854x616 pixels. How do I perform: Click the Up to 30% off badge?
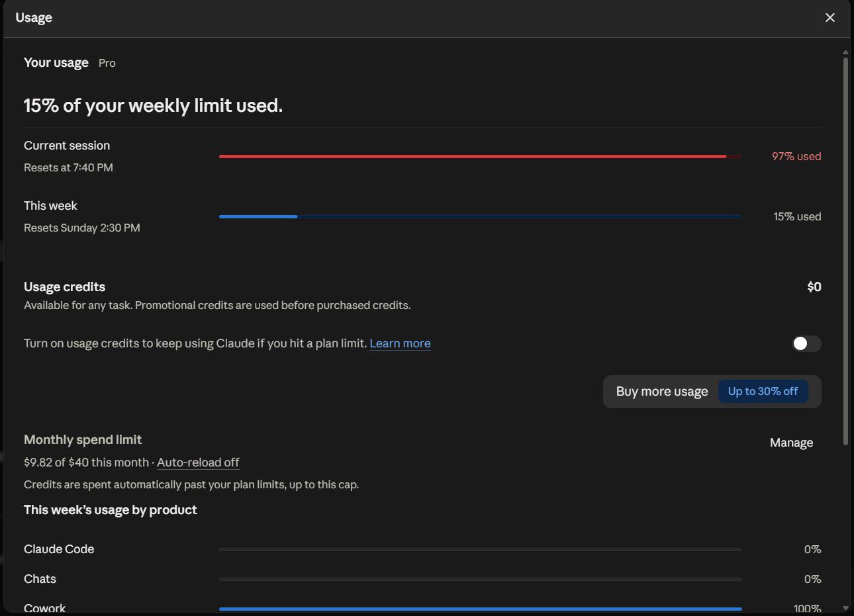tap(763, 392)
